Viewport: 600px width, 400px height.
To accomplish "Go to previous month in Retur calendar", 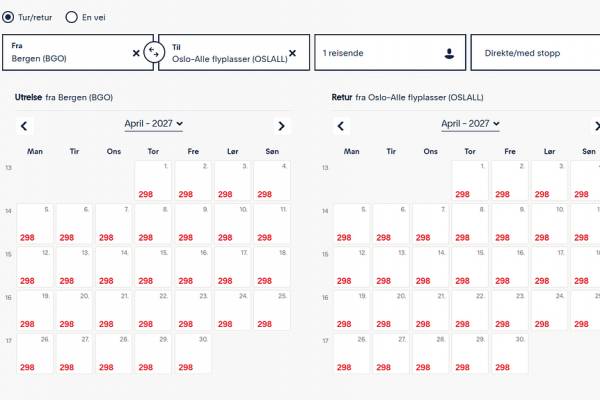I will click(341, 126).
